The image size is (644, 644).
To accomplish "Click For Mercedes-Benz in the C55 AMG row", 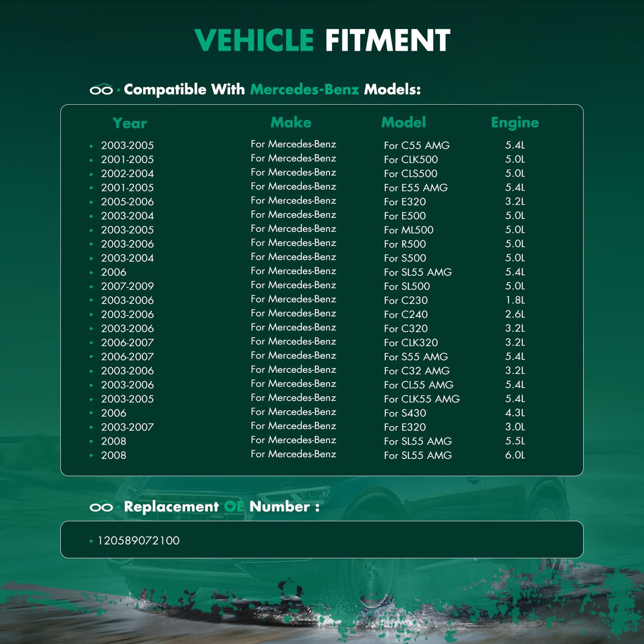I will 294,144.
